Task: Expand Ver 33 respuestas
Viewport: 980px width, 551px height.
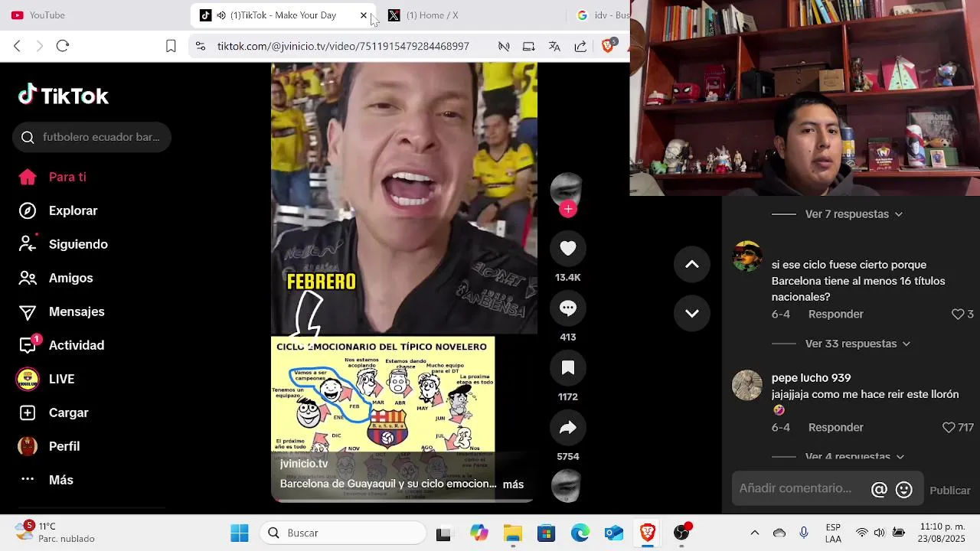Action: 857,344
